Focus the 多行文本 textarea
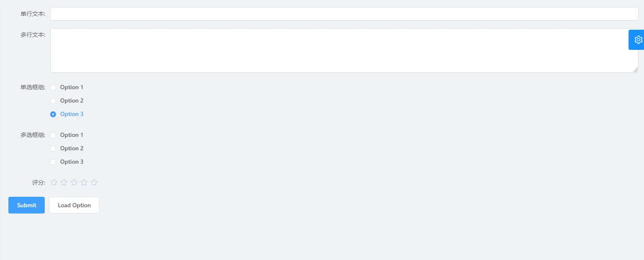The image size is (644, 260). click(x=344, y=50)
